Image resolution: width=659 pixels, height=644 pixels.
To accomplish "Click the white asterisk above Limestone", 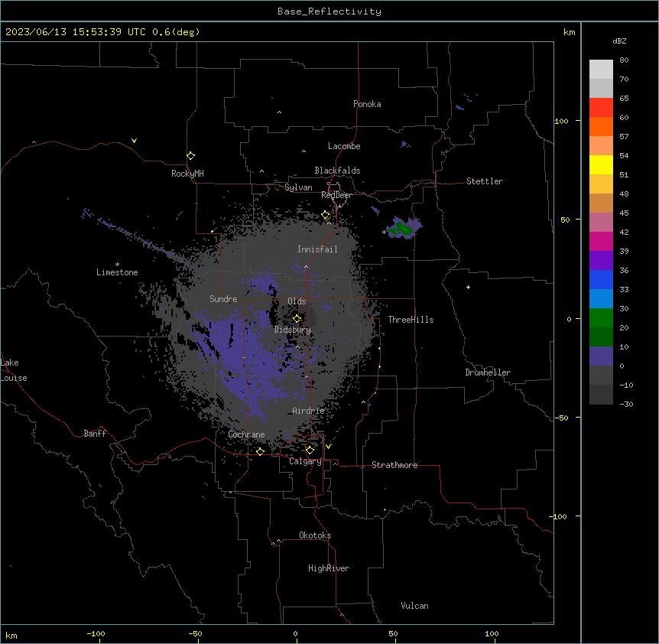I will 117,265.
